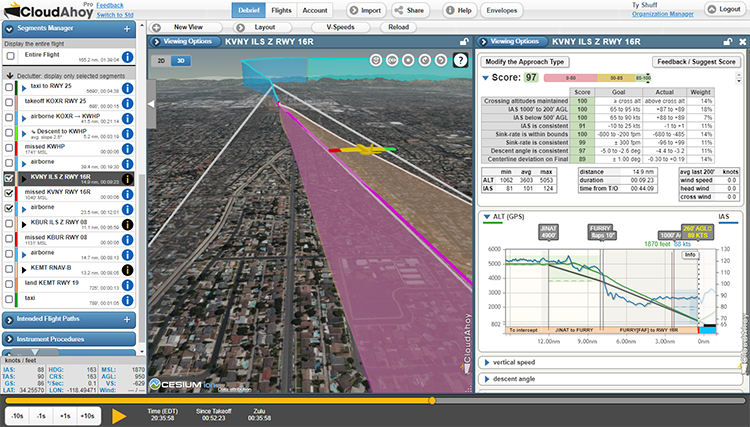Open the V-Speeds menu item
The height and width of the screenshot is (427, 750).
click(x=341, y=27)
